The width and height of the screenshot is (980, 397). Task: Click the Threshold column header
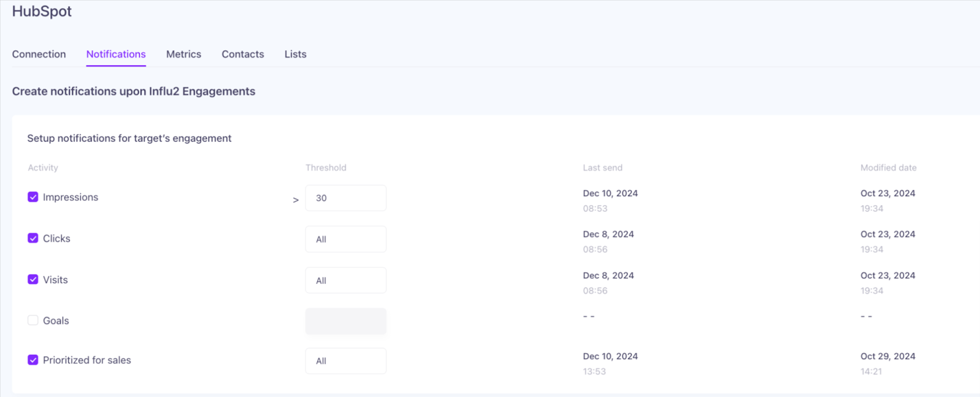pos(326,167)
